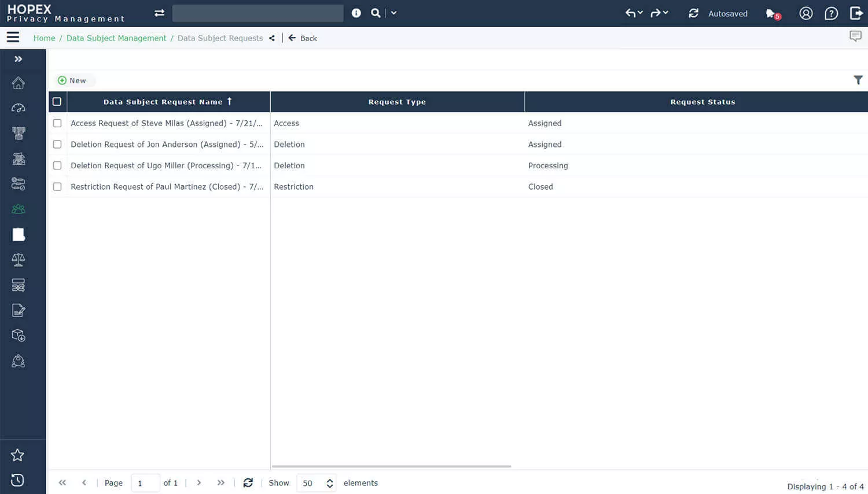Open Deletion Request of Jon Anderson entry
This screenshot has width=868, height=494.
pos(167,145)
